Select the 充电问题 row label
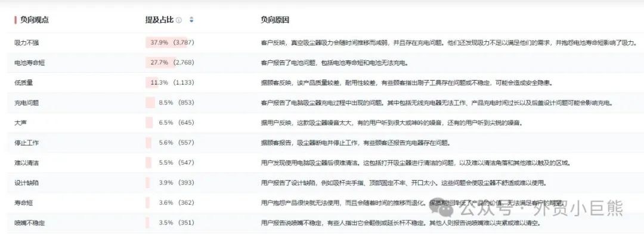 (27, 103)
